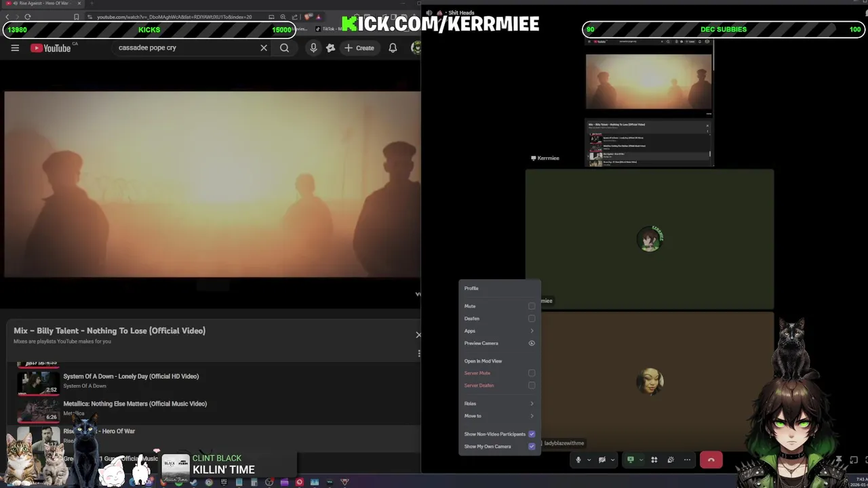This screenshot has height=488, width=868.
Task: Open the YouTube account avatar menu
Action: [x=416, y=48]
